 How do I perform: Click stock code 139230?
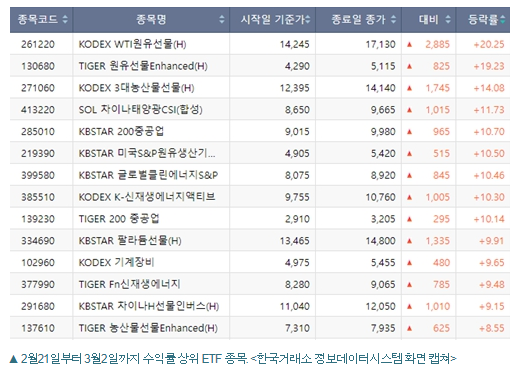point(38,219)
